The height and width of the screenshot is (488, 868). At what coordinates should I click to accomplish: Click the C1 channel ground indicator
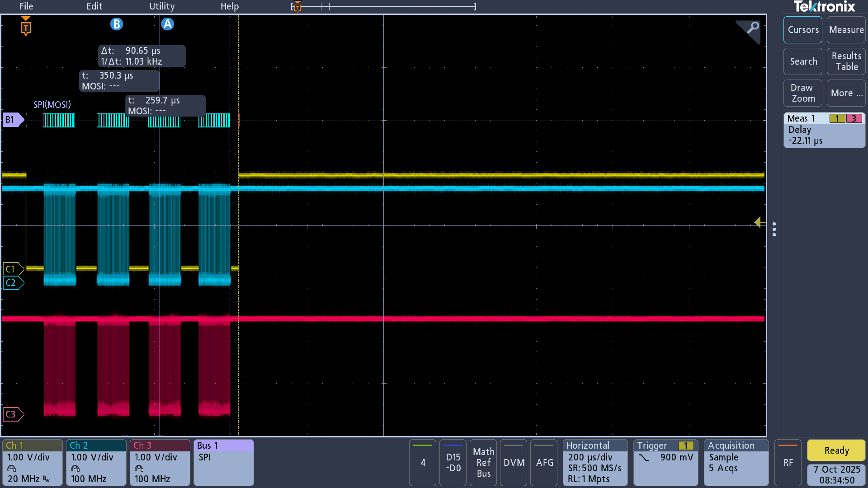pyautogui.click(x=13, y=269)
